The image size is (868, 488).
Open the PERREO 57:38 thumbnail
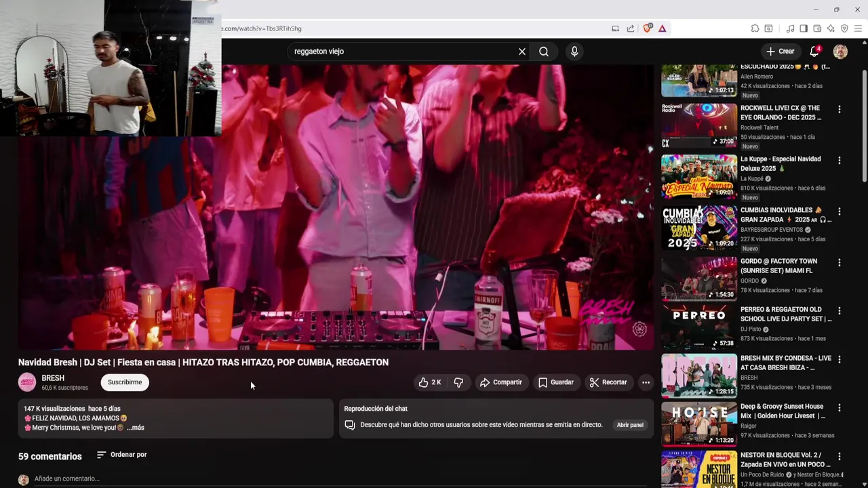(x=699, y=327)
